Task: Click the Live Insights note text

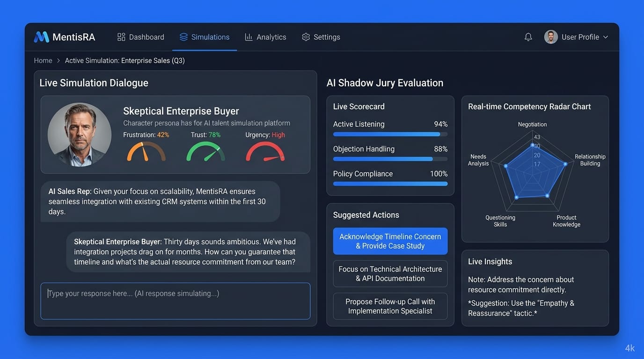Action: 521,285
